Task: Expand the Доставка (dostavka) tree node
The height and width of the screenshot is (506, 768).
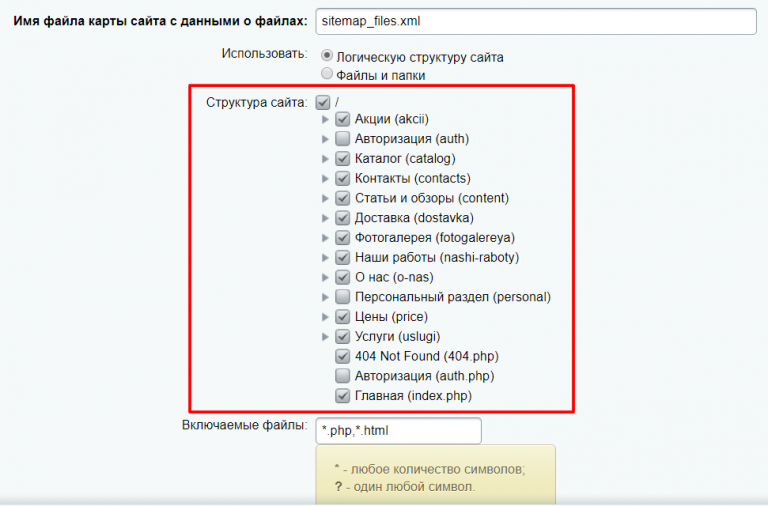Action: click(325, 218)
